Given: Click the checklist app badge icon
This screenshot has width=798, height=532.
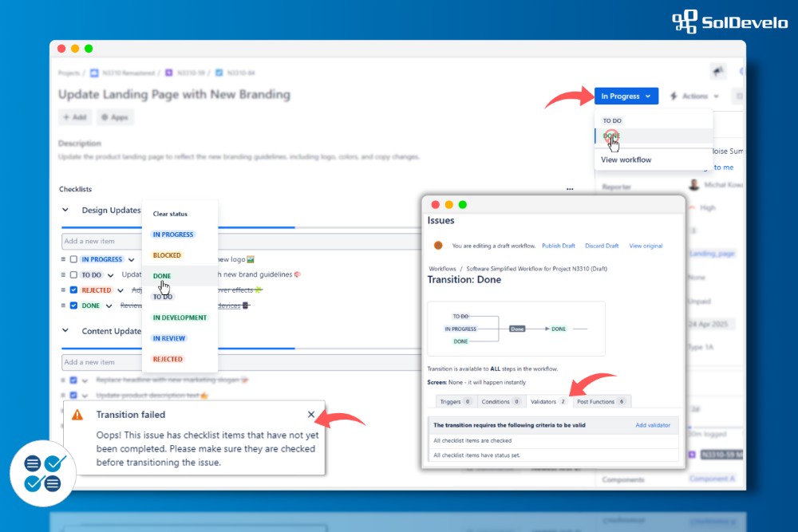Looking at the screenshot, I should click(42, 472).
